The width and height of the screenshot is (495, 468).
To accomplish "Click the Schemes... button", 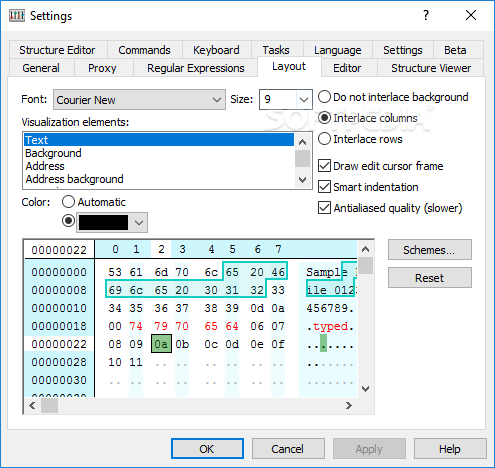I will click(430, 250).
